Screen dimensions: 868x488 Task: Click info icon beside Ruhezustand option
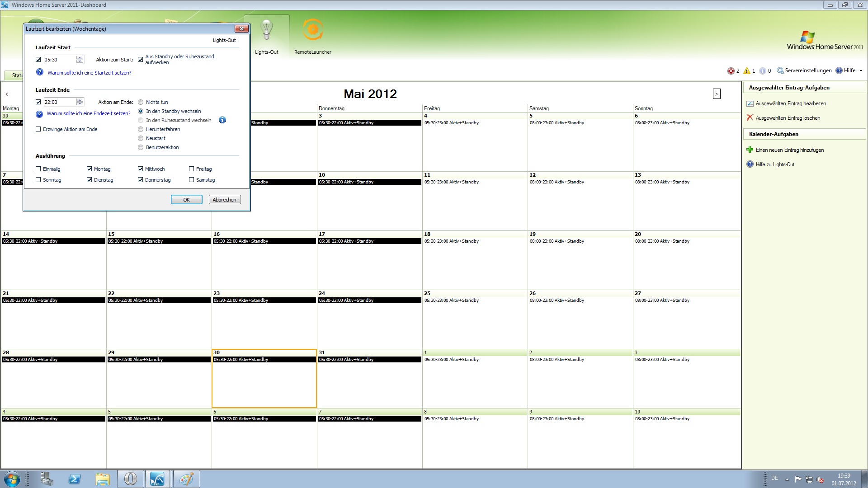(222, 120)
